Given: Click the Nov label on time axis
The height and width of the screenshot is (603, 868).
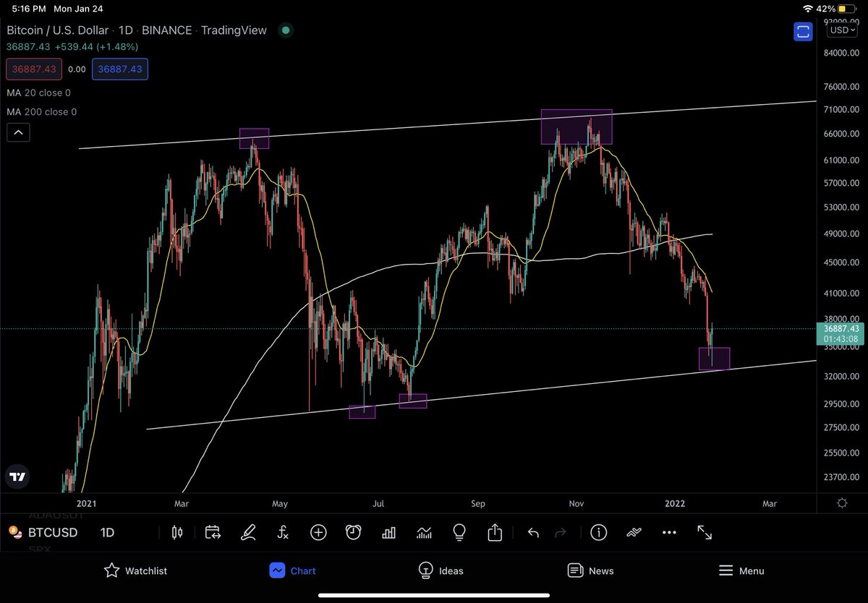Looking at the screenshot, I should (x=576, y=504).
